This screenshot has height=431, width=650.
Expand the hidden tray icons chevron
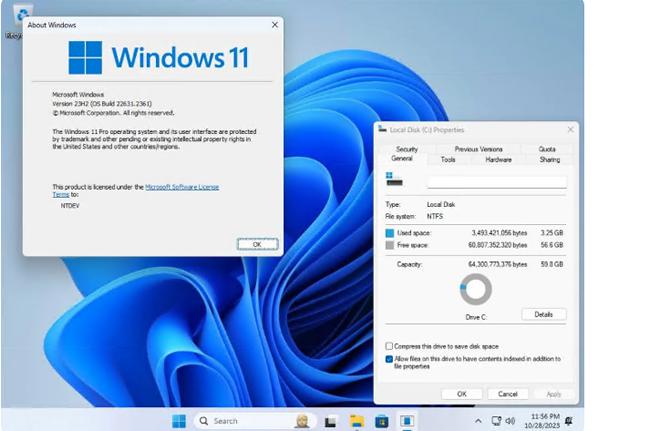point(478,421)
